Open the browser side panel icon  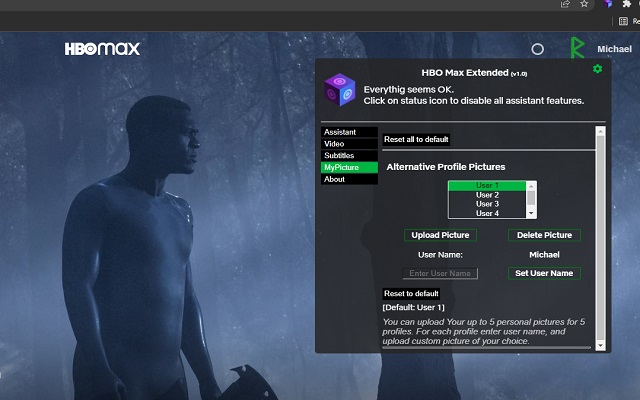(623, 21)
